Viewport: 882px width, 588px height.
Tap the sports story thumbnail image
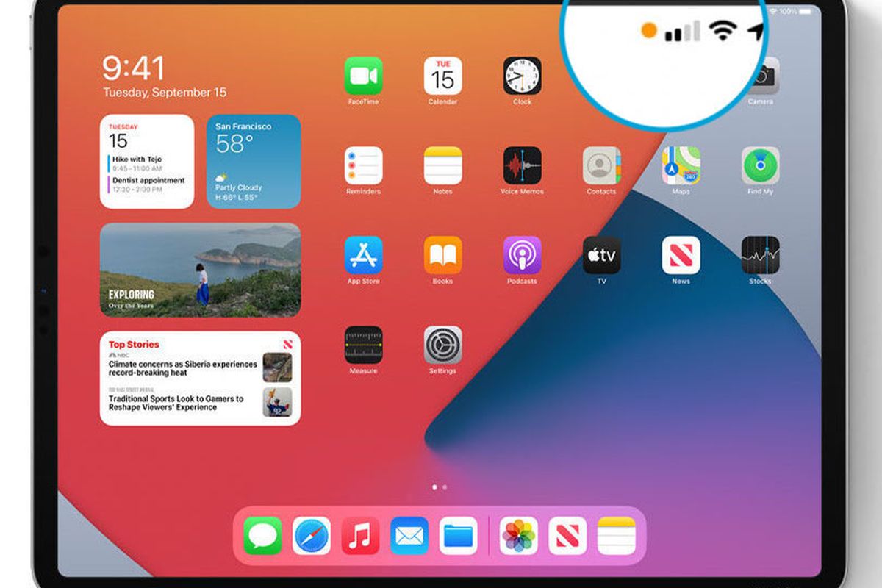(277, 402)
